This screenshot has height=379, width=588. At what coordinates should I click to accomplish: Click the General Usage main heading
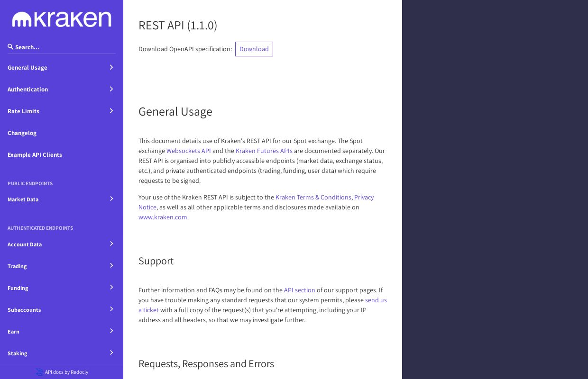tap(175, 112)
